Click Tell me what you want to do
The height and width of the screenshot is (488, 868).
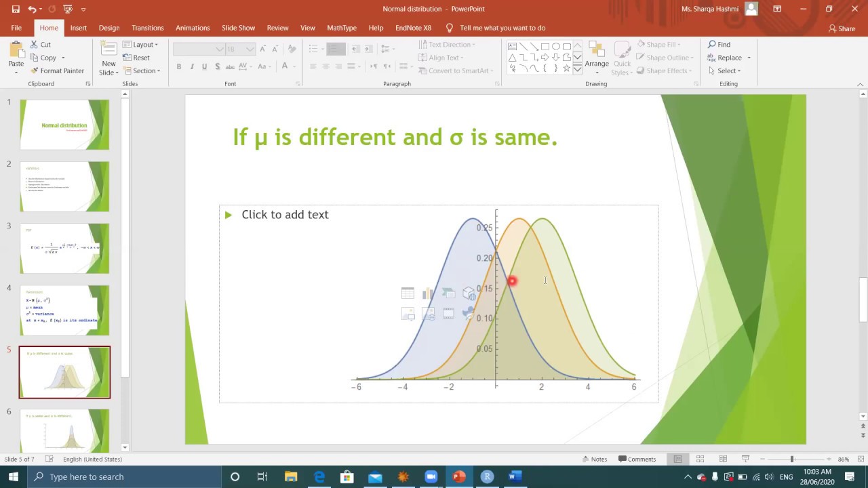pos(502,28)
